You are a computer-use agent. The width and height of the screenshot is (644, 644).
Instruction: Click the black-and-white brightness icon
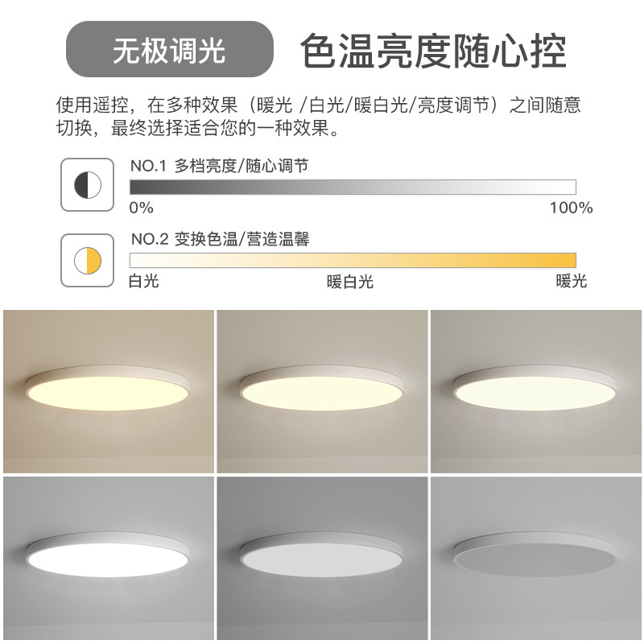tap(88, 185)
